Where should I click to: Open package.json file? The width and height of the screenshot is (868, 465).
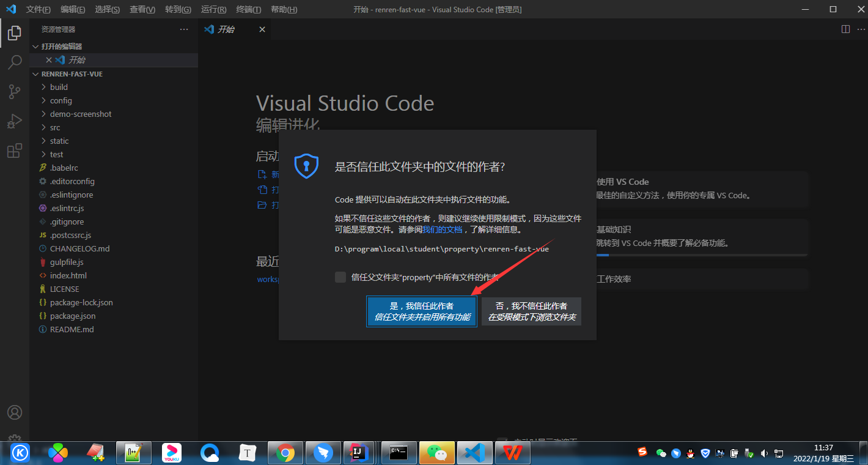[x=114, y=316]
